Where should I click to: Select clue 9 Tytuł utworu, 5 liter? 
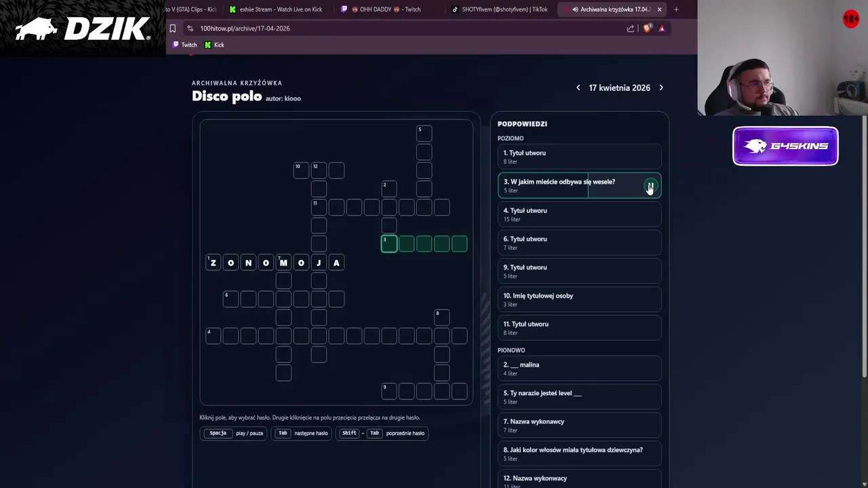[580, 271]
